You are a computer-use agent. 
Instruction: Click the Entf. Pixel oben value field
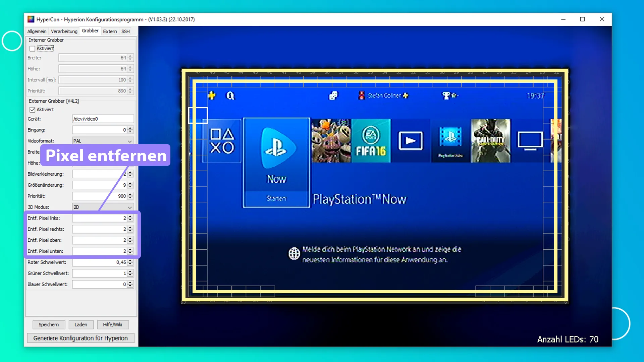point(100,240)
